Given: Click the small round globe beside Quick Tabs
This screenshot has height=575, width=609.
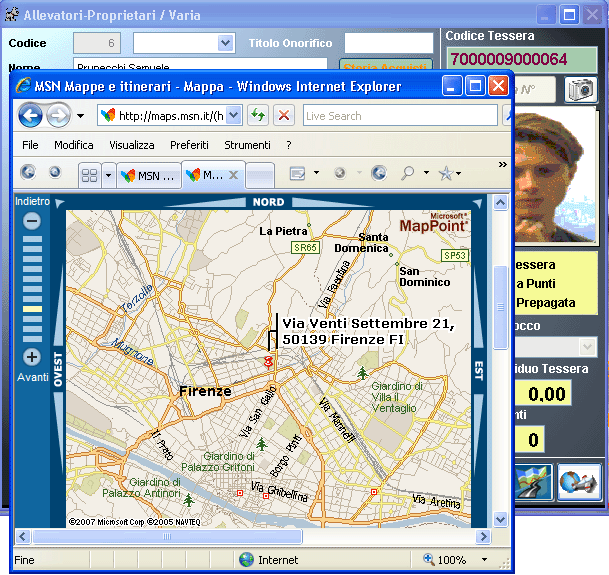Looking at the screenshot, I should click(55, 171).
